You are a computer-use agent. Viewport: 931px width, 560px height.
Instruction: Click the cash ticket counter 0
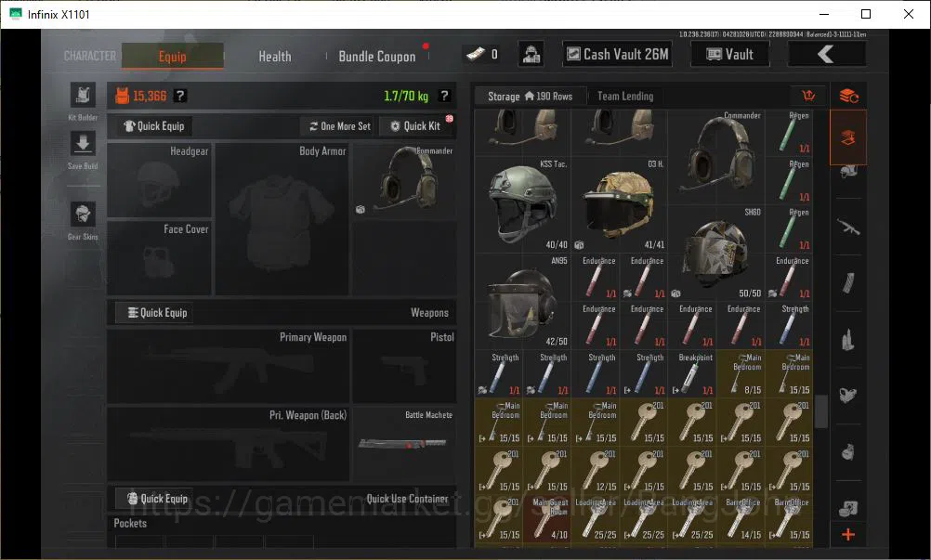tap(482, 55)
